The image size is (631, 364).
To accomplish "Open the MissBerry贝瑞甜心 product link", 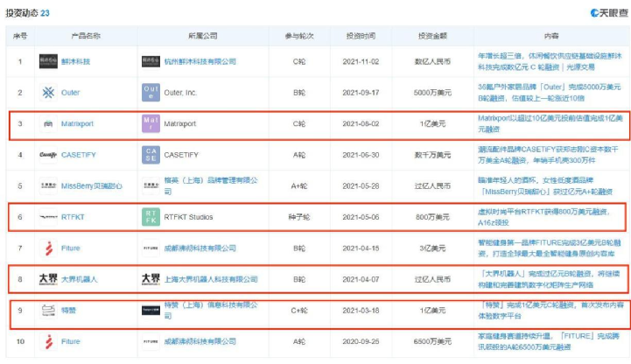I will click(x=92, y=185).
